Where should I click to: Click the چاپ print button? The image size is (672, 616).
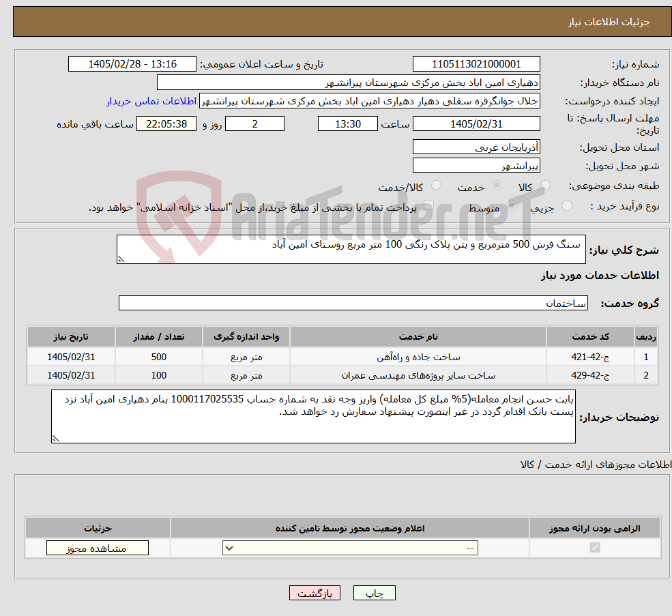[x=374, y=593]
